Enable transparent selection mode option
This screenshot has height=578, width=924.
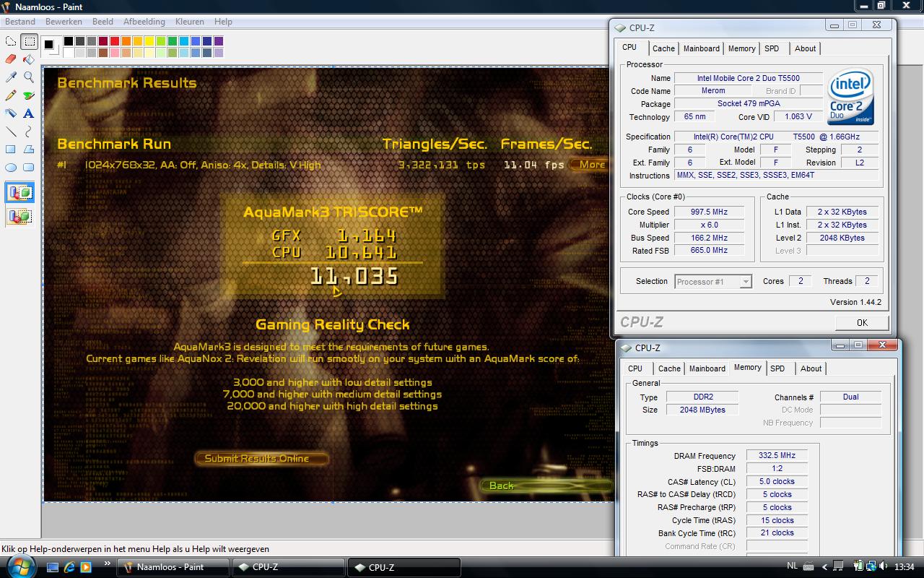coord(20,215)
